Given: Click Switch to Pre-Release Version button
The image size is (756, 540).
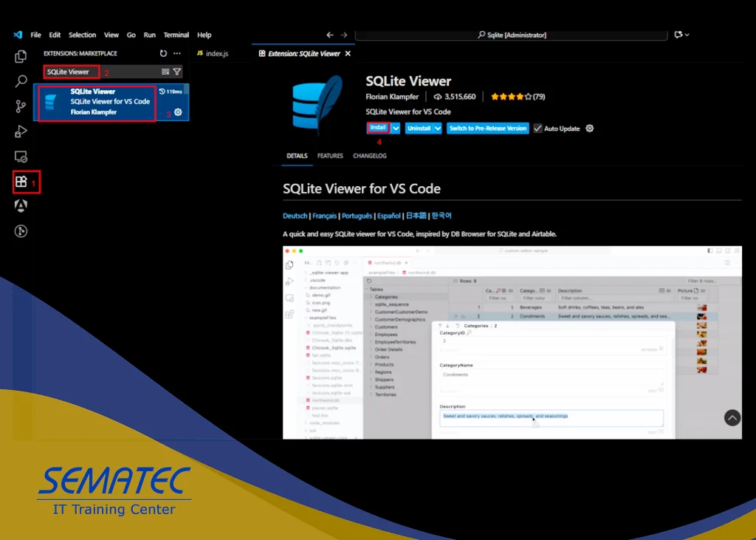Looking at the screenshot, I should (487, 129).
